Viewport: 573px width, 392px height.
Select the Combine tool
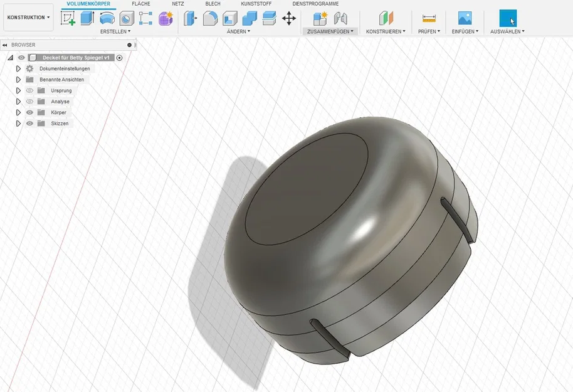(250, 18)
